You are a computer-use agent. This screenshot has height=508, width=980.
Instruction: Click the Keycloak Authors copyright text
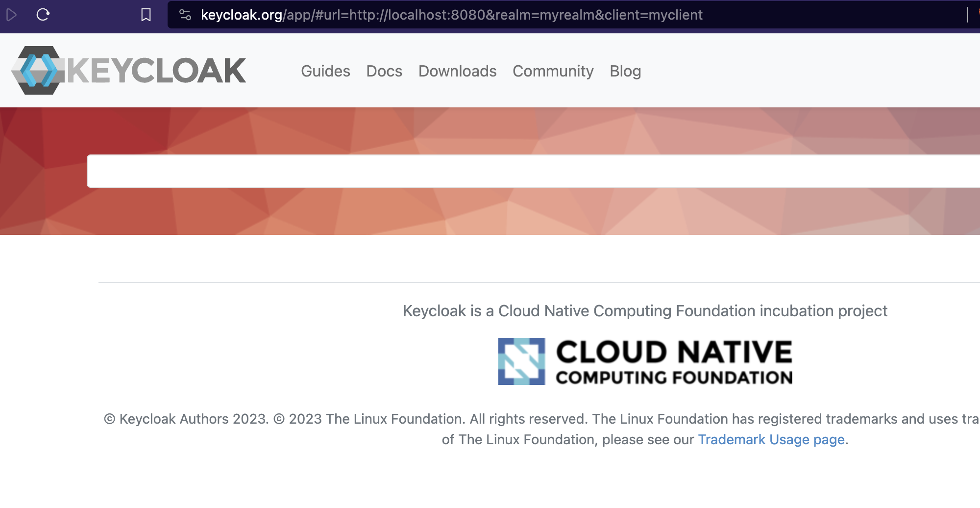point(186,419)
